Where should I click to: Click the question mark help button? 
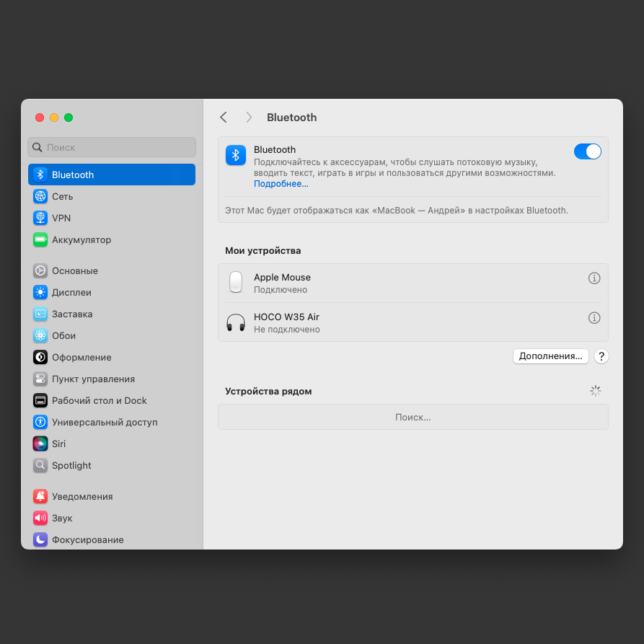click(601, 356)
